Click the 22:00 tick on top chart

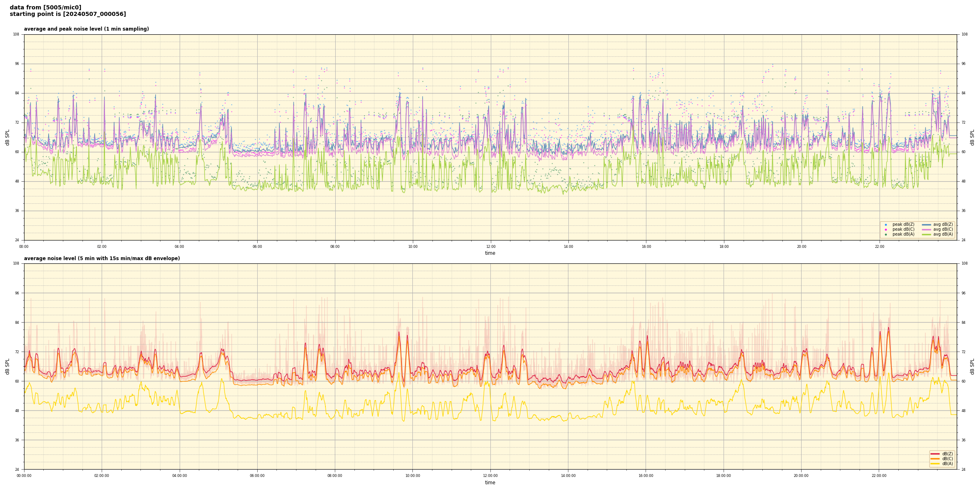pyautogui.click(x=879, y=247)
